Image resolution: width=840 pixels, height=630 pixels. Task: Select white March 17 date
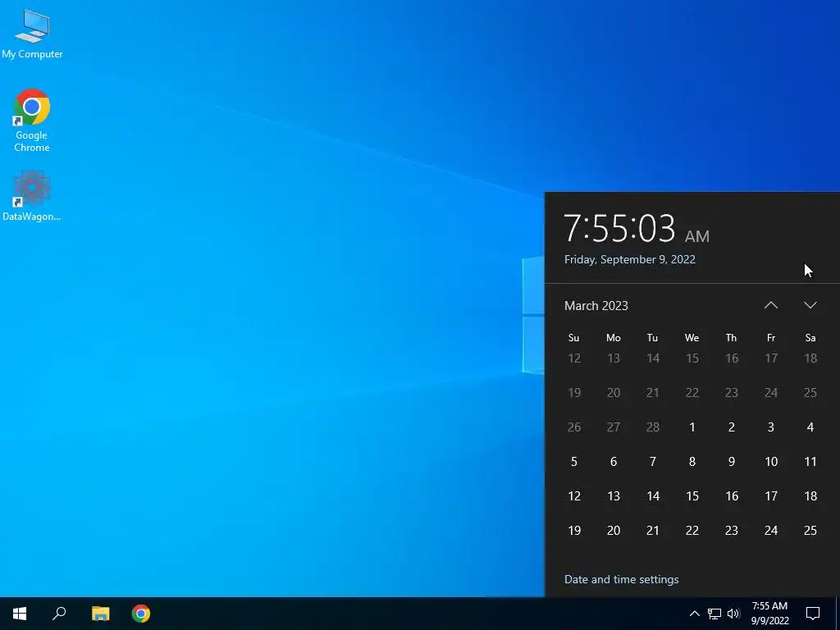click(771, 496)
